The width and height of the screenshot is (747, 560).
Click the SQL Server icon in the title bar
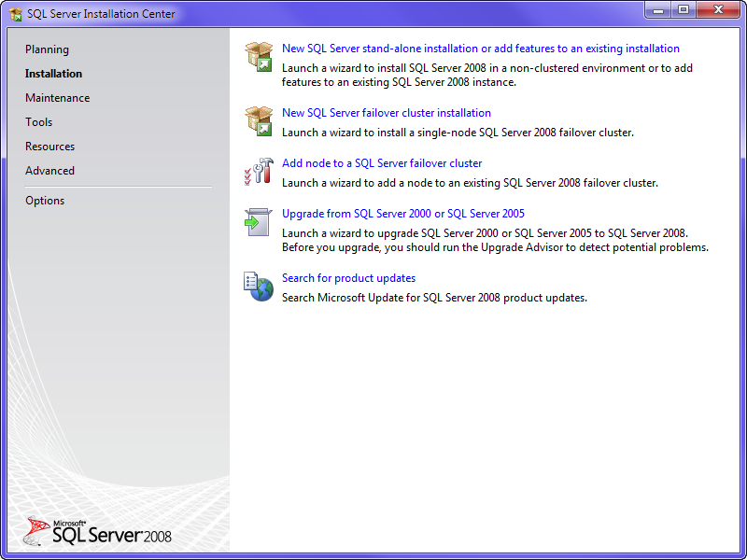(x=13, y=13)
